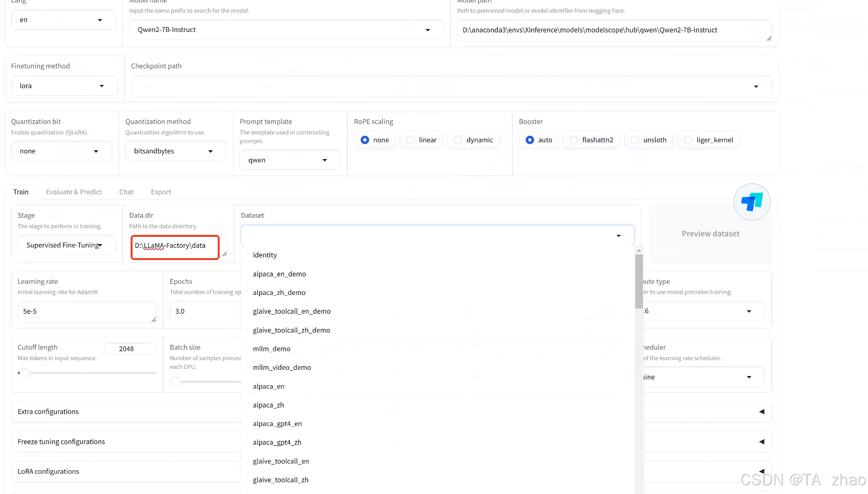868x494 pixels.
Task: Open the Finetuning method dropdown lora
Action: coord(64,86)
